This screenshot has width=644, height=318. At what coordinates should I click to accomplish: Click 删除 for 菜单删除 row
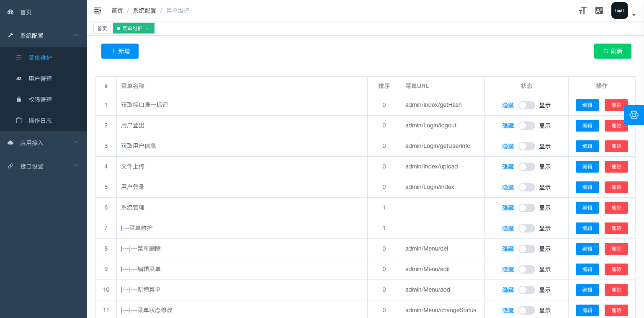(616, 249)
